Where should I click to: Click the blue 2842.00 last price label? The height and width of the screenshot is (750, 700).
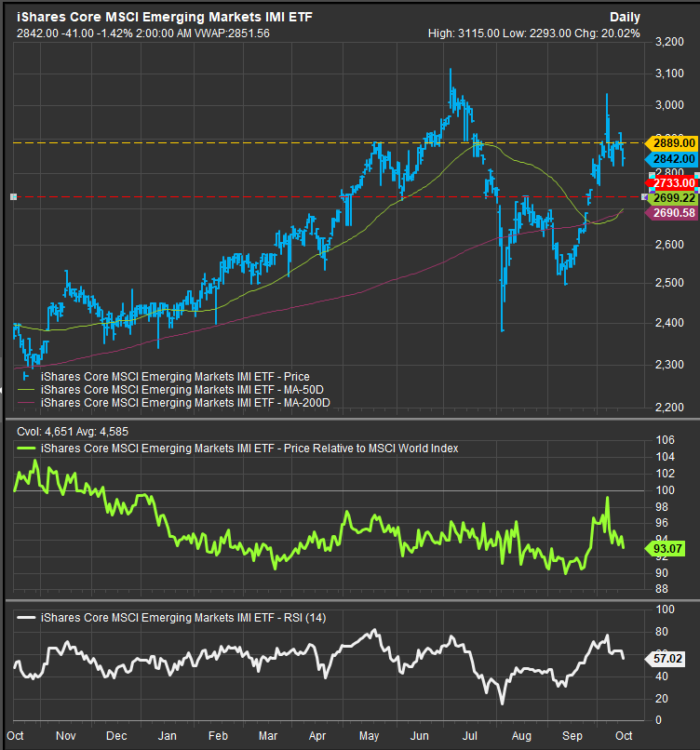click(x=671, y=159)
